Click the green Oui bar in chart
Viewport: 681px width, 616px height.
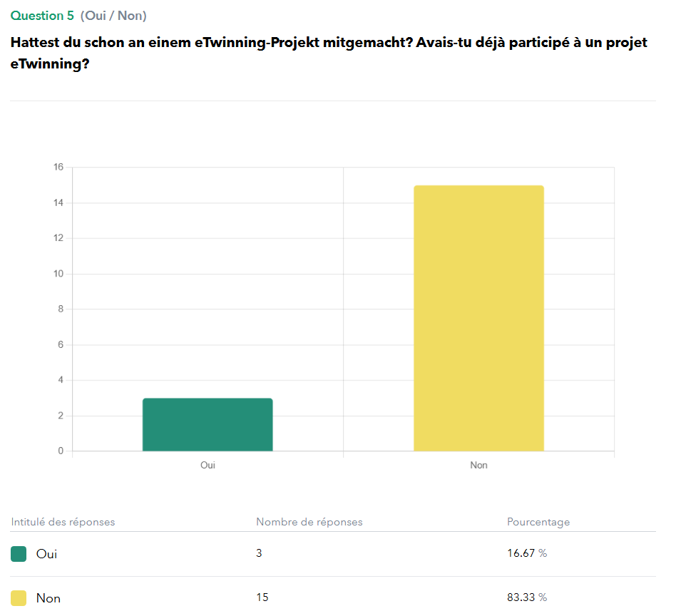coord(208,424)
